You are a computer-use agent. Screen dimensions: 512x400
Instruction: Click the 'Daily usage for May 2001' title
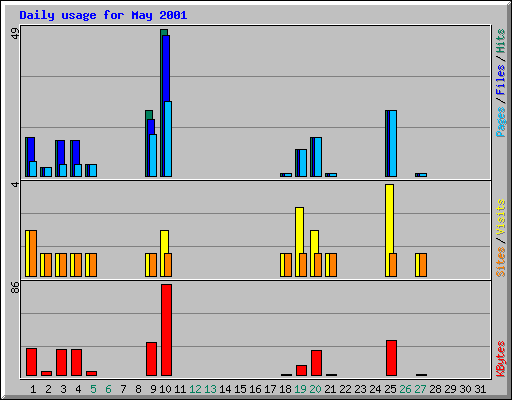point(103,15)
